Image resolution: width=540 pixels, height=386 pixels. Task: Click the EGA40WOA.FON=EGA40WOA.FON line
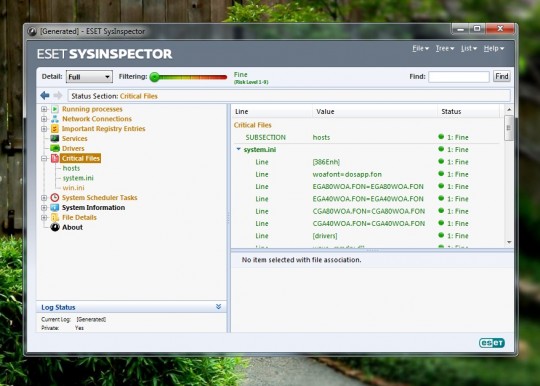tap(368, 199)
